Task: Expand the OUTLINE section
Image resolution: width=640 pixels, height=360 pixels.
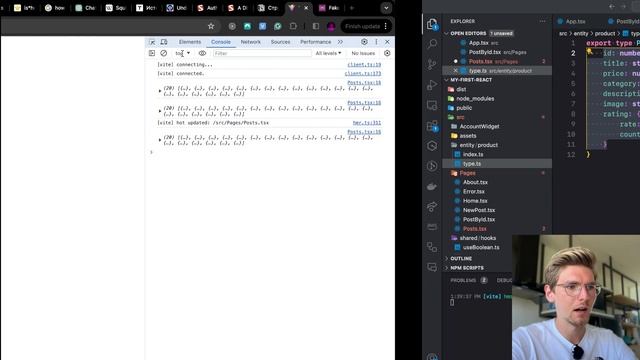Action: 461,259
